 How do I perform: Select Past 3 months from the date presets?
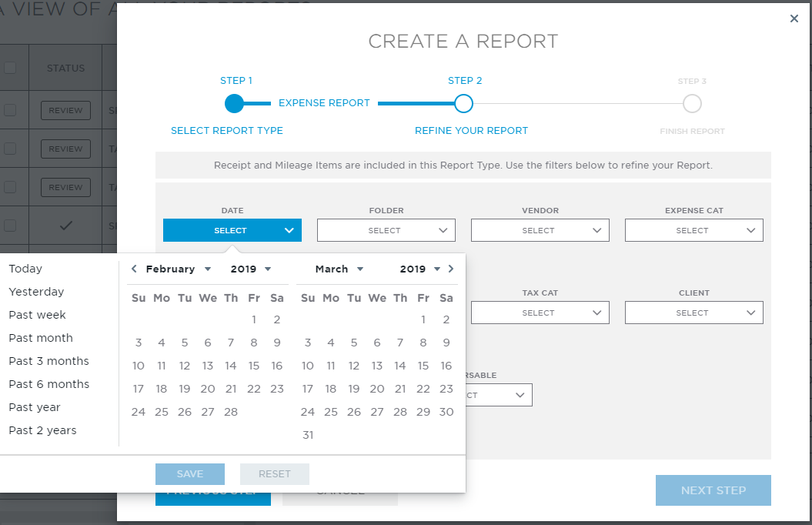click(x=48, y=360)
